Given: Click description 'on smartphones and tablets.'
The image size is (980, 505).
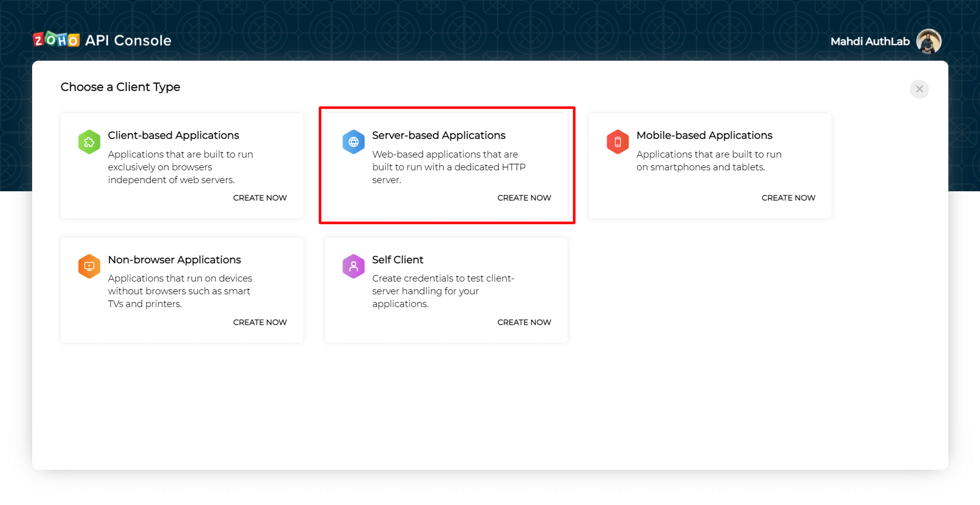Looking at the screenshot, I should 701,167.
